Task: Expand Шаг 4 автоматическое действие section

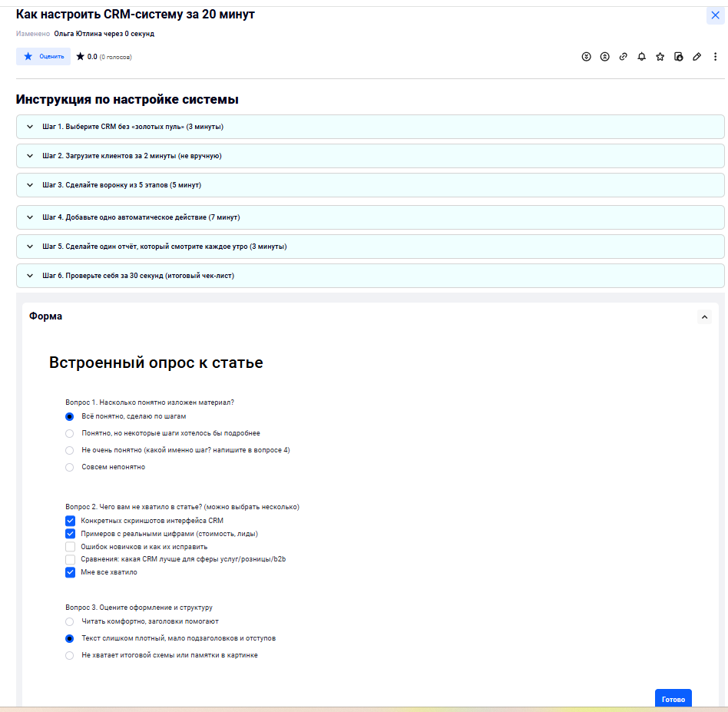Action: click(x=370, y=217)
